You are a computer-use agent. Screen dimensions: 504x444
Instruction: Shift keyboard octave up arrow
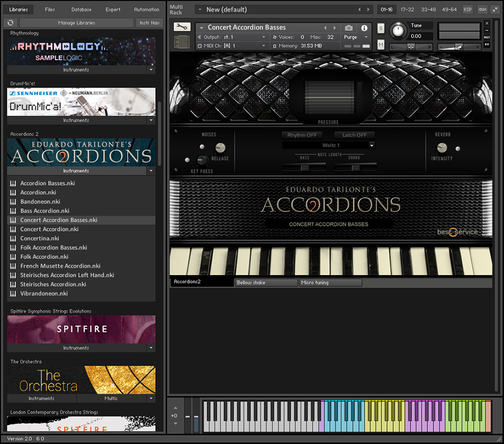point(175,408)
